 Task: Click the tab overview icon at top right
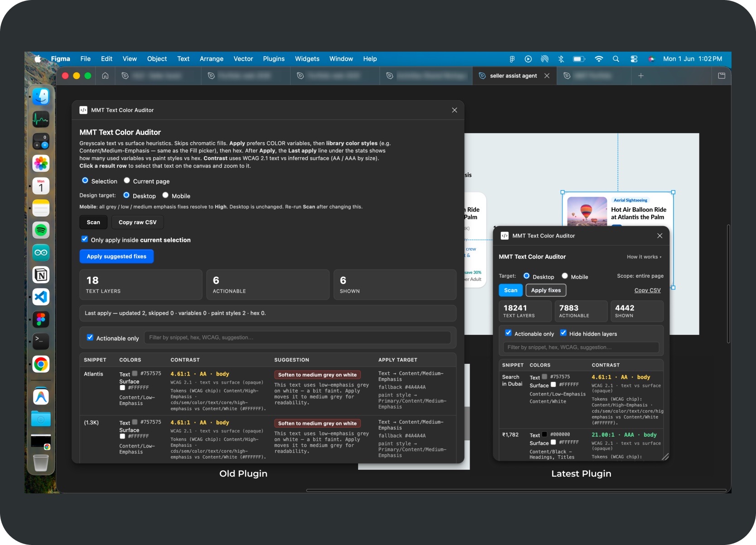722,76
